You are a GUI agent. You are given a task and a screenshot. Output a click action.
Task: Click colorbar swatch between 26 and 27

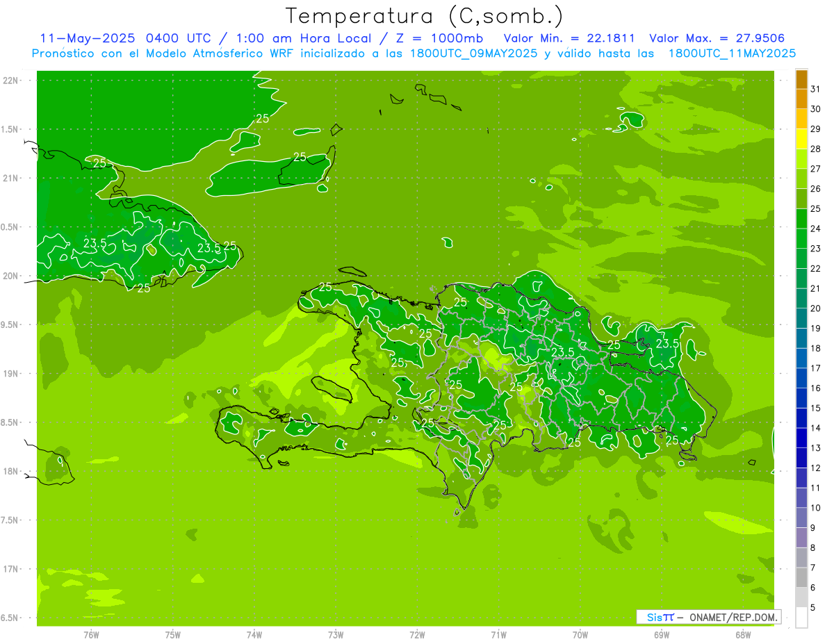coord(801,179)
